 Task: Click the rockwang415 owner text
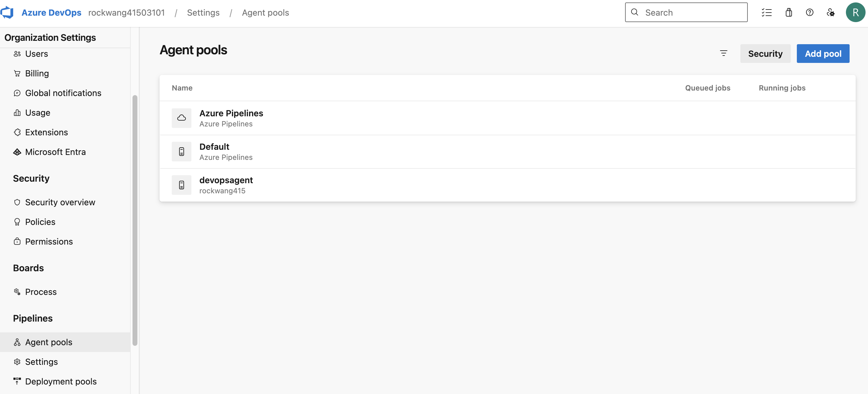coord(222,191)
